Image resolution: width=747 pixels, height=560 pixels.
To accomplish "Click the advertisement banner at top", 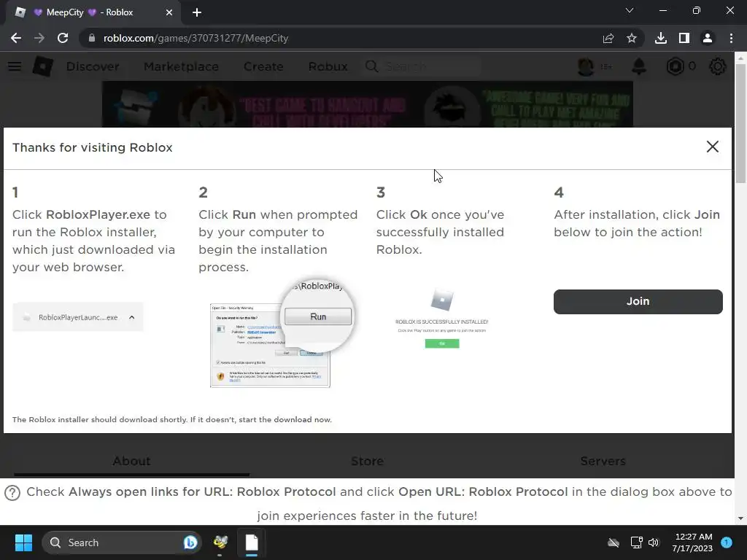I will pyautogui.click(x=368, y=104).
